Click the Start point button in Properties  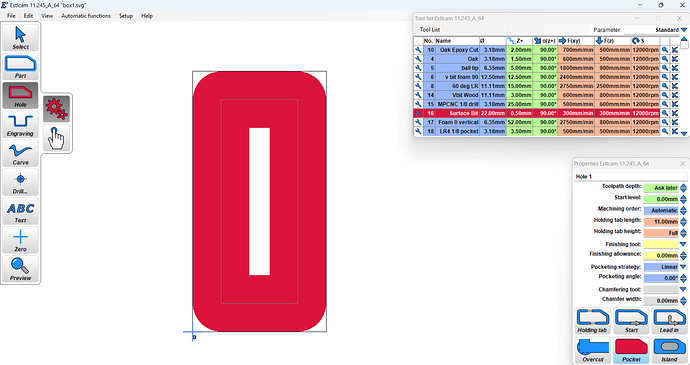tap(631, 321)
